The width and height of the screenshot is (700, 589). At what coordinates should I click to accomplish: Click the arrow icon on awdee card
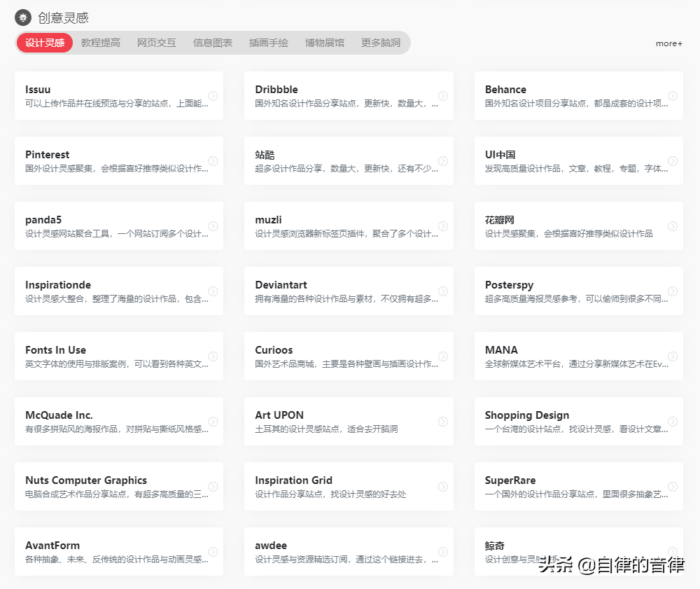[x=443, y=552]
